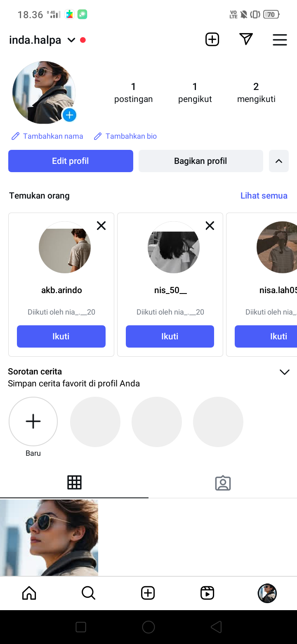This screenshot has height=644, width=297.
Task: Open the Search magnifier icon
Action: coord(88,593)
